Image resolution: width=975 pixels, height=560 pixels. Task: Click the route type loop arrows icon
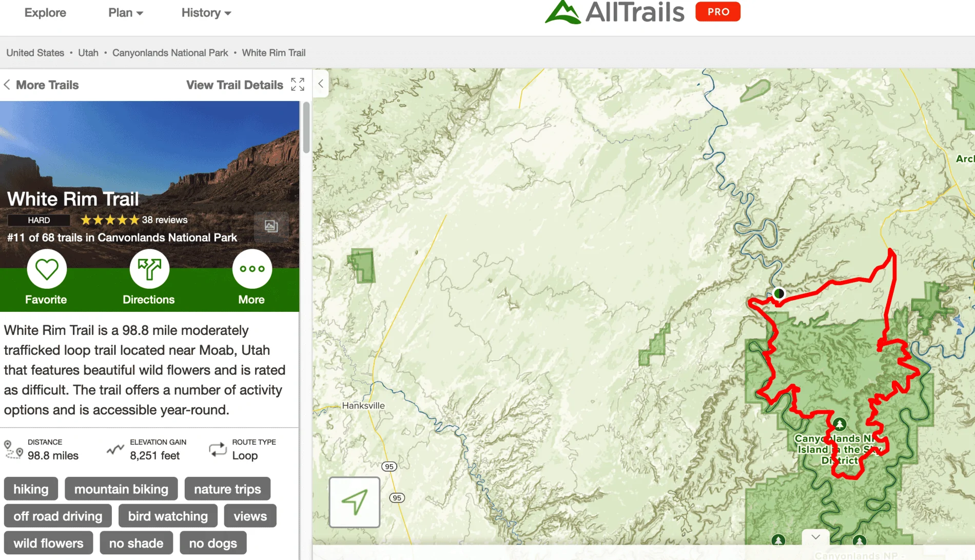(x=218, y=449)
